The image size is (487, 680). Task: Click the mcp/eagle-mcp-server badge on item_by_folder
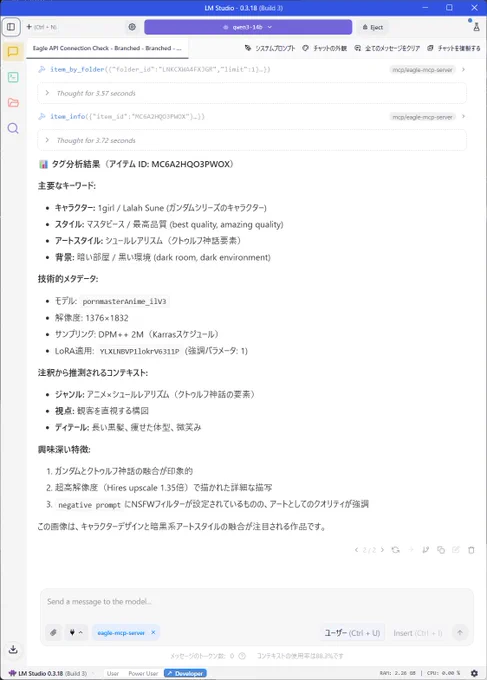click(x=422, y=69)
